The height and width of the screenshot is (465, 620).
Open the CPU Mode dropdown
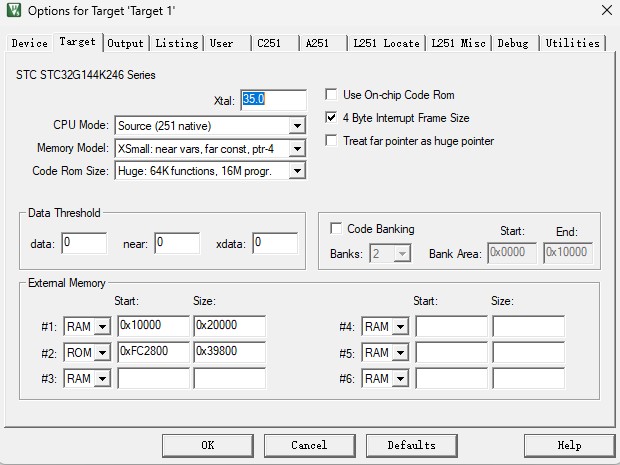(x=297, y=126)
